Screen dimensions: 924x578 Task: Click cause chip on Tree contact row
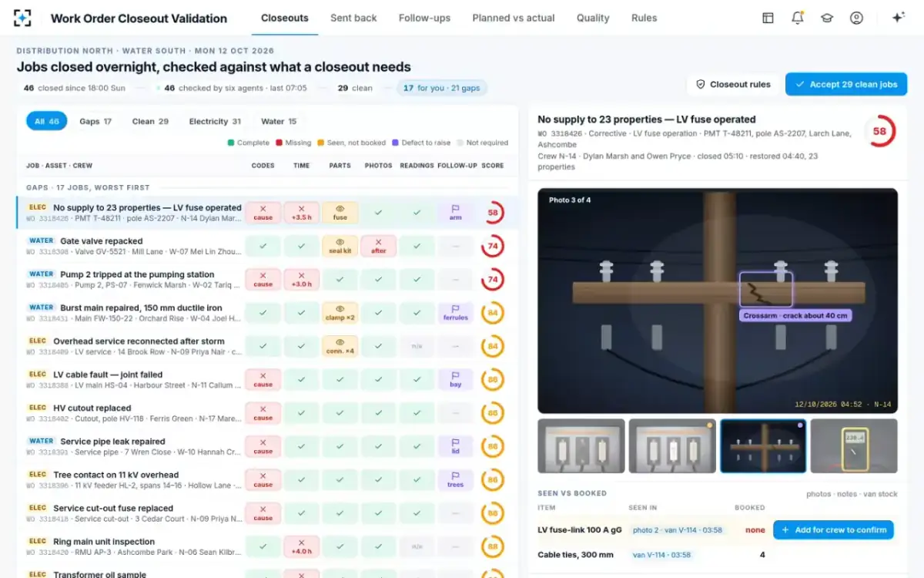tap(263, 479)
